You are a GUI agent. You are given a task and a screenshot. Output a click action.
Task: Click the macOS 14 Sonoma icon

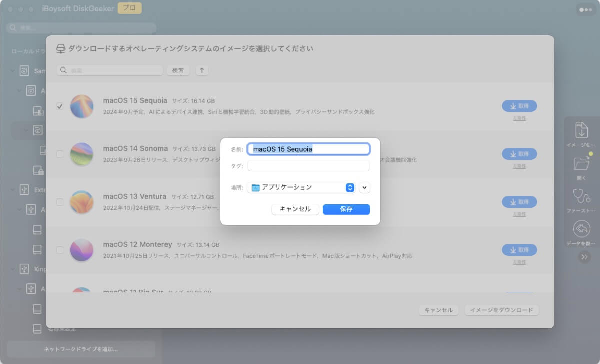tap(82, 154)
